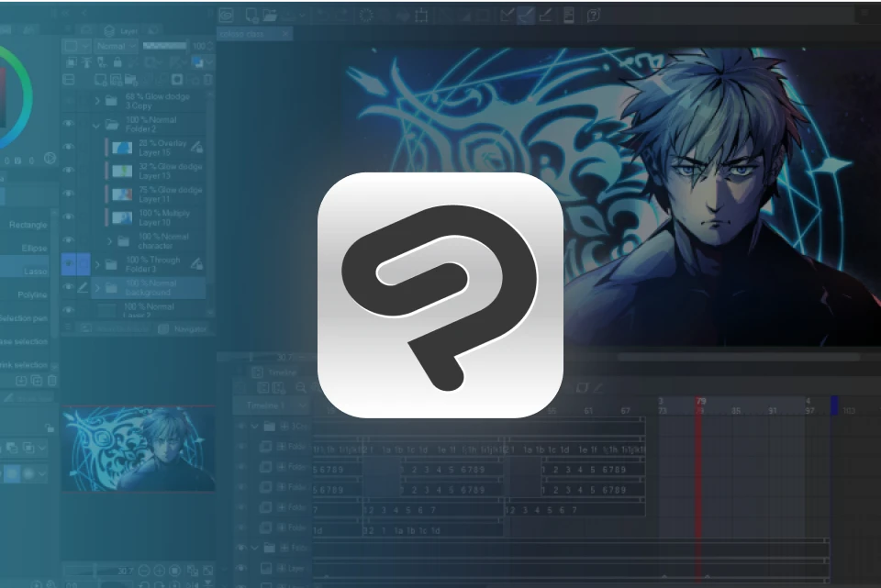
Task: Click the New Layer Folder icon
Action: (130, 80)
